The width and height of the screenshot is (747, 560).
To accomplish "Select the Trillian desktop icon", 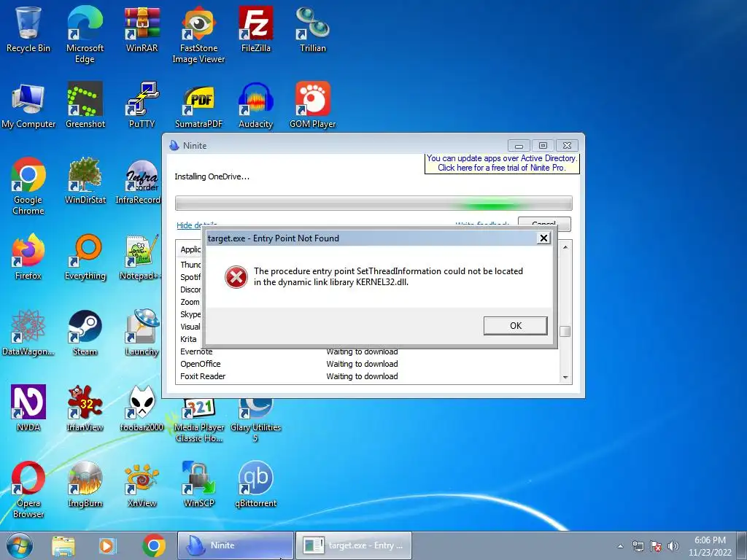I will click(312, 29).
